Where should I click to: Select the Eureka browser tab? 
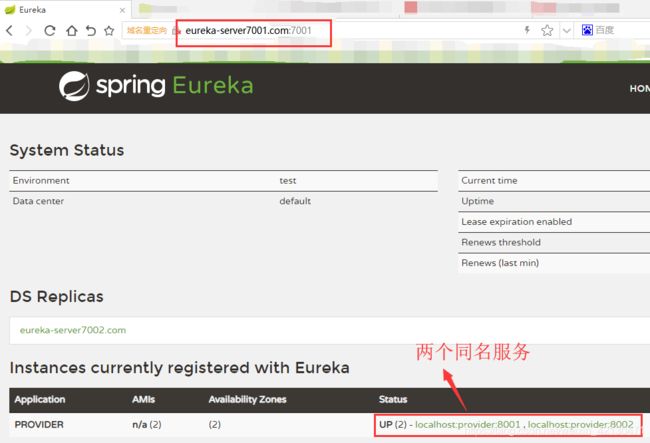pyautogui.click(x=65, y=10)
